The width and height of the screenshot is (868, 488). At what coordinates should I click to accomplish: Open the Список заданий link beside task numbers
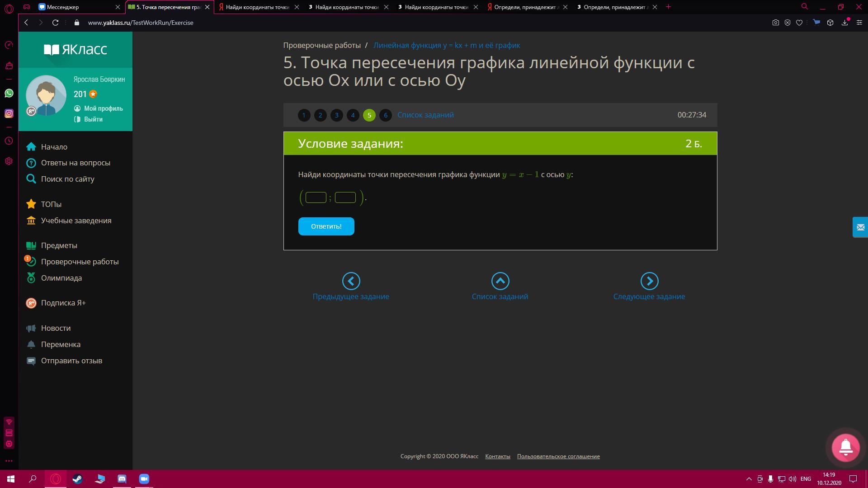tap(425, 115)
